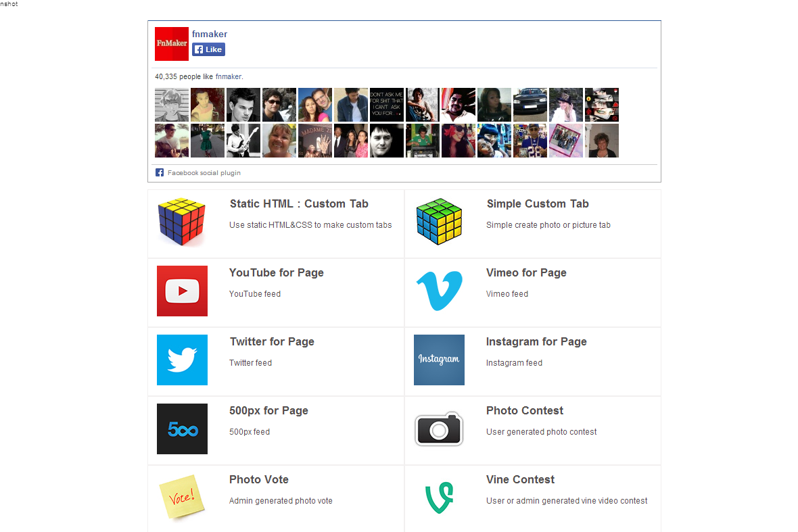This screenshot has height=532, width=798.
Task: Click the '40,335 people like' count text
Action: point(184,77)
